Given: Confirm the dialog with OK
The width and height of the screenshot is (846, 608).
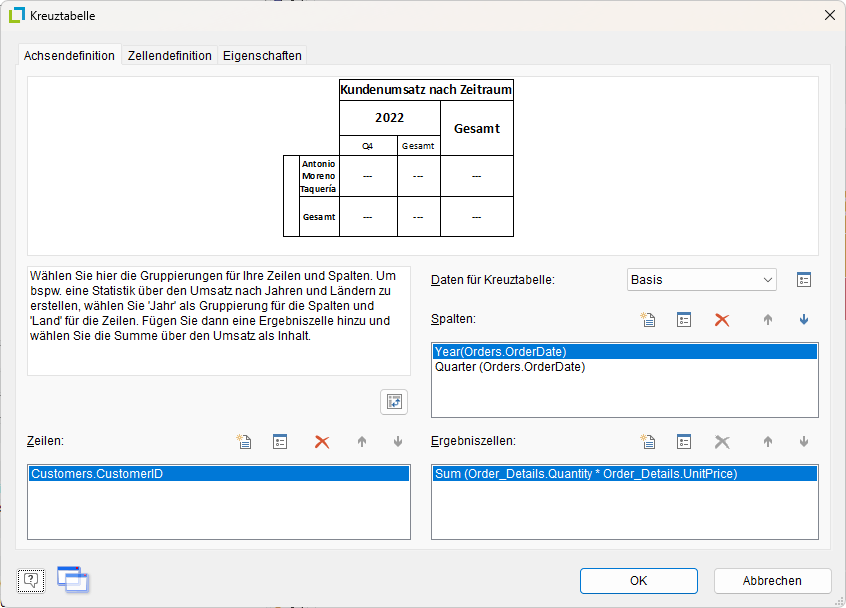Looking at the screenshot, I should click(638, 581).
